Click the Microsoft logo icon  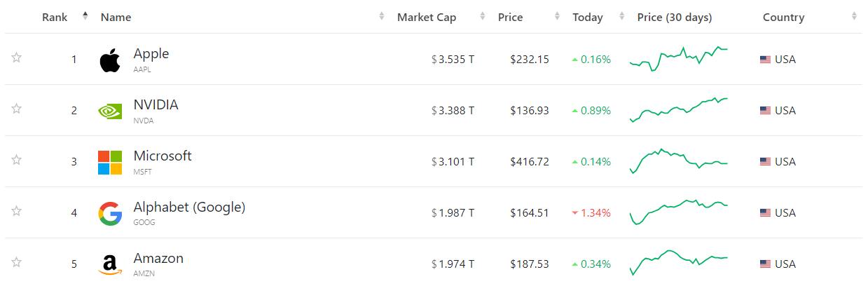pos(109,162)
